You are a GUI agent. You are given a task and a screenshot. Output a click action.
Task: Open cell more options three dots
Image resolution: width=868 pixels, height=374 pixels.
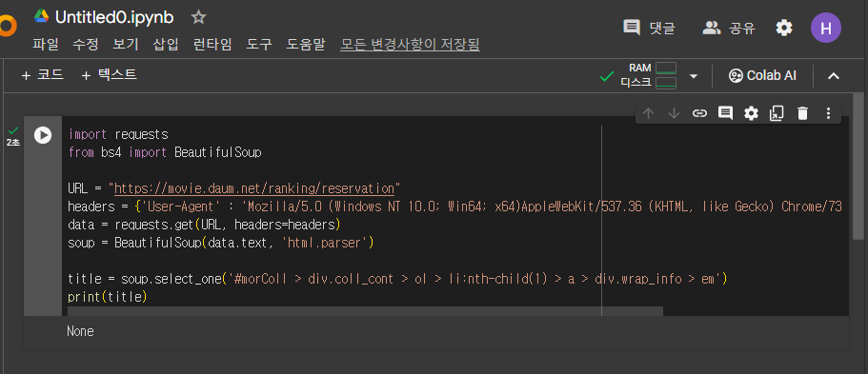pos(828,113)
